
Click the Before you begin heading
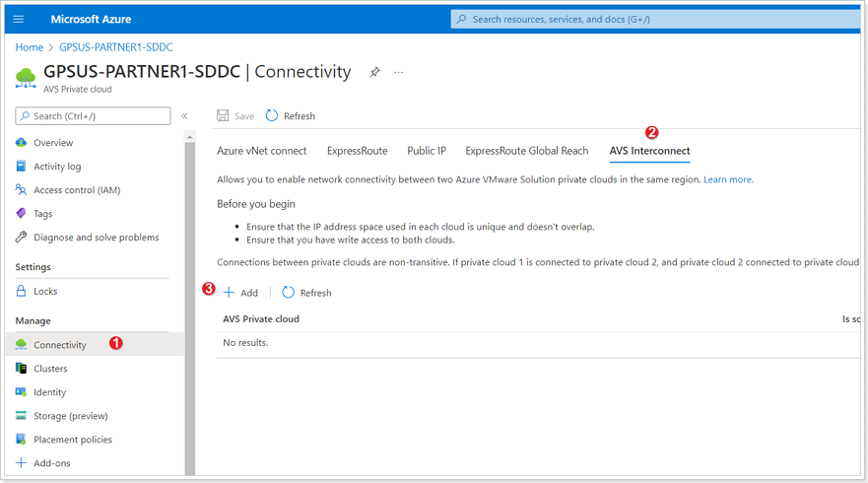[256, 204]
